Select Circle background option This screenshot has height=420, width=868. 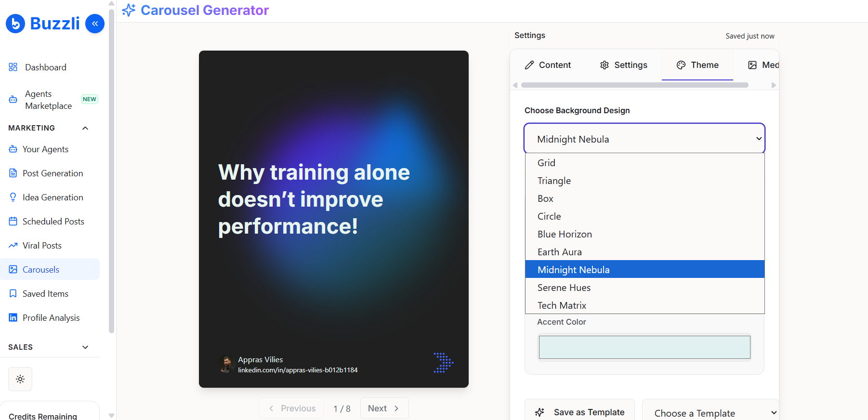coord(645,216)
